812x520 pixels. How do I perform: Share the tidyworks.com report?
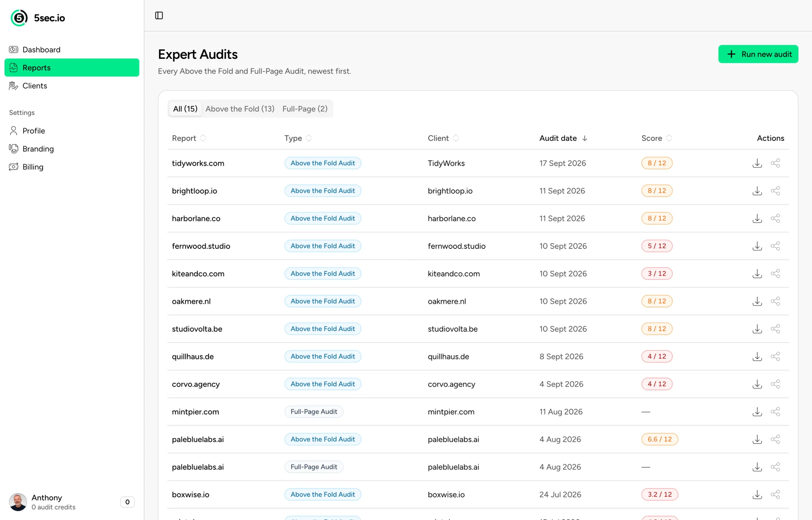[x=775, y=163]
